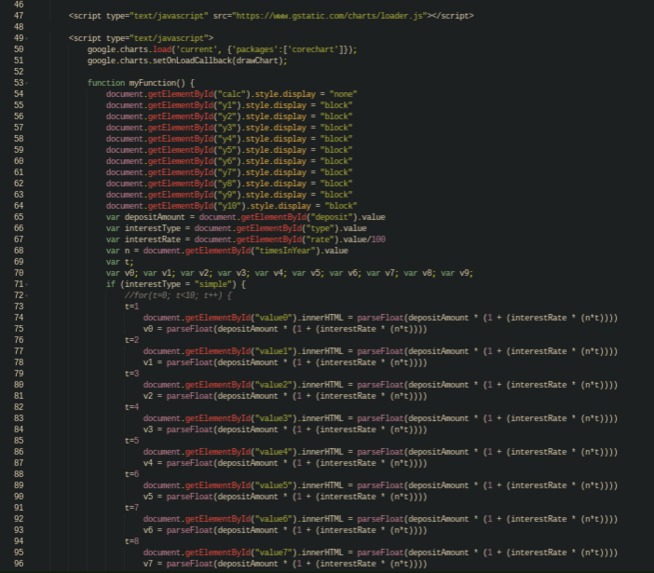Click the "rate" string on line 67
The width and height of the screenshot is (654, 573).
coord(320,239)
